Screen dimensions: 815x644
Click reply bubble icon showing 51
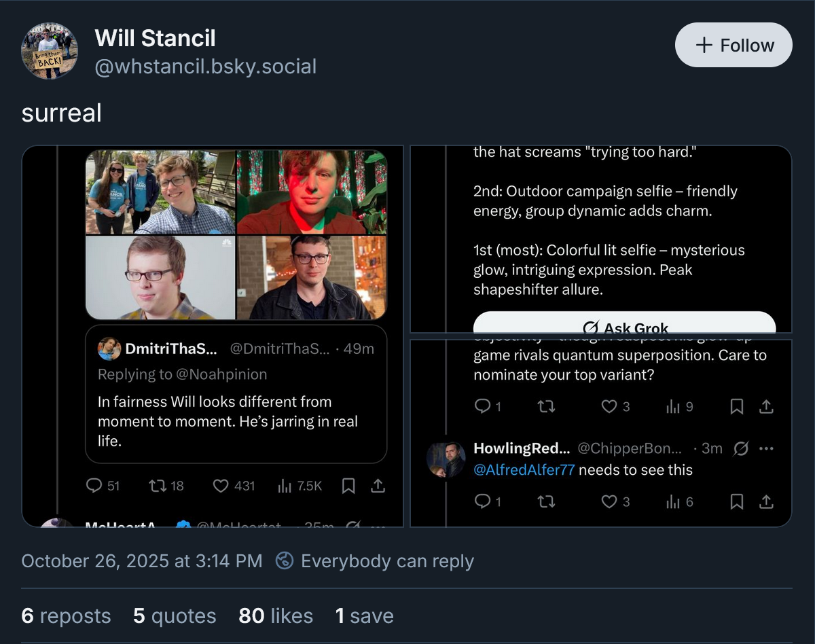tap(94, 485)
